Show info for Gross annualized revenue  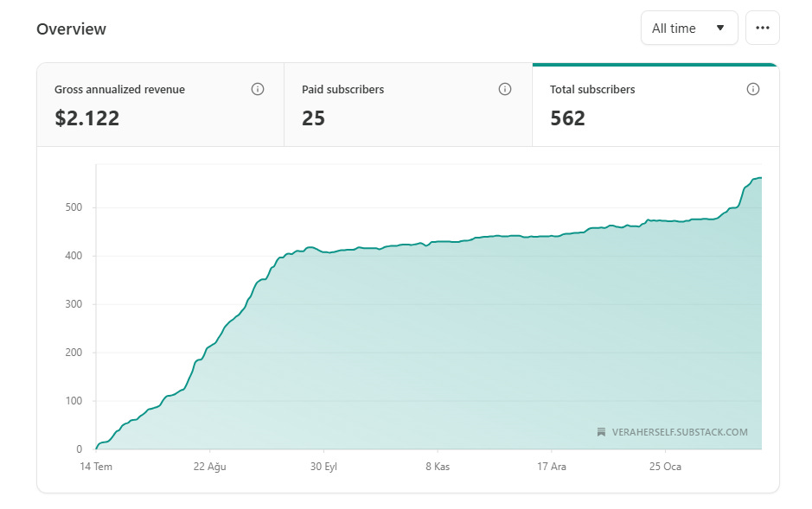pyautogui.click(x=258, y=89)
